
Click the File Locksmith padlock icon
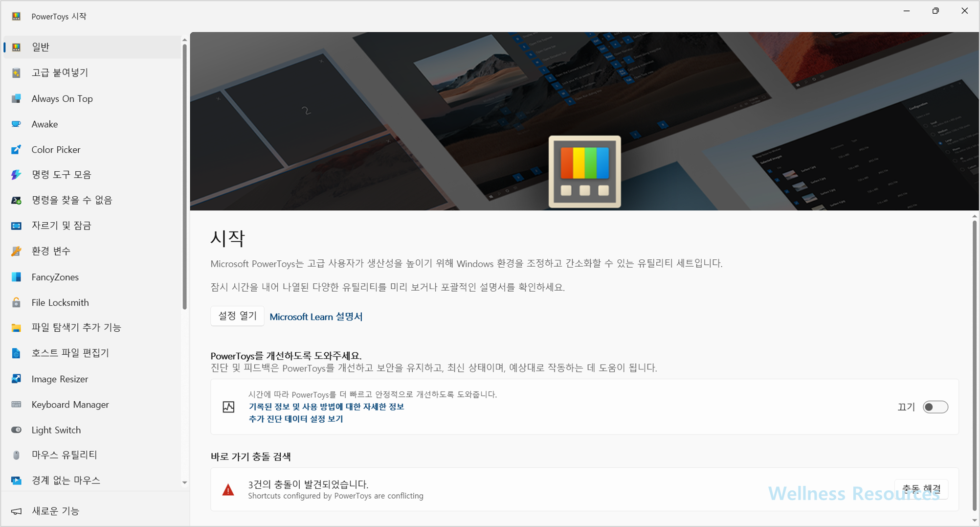pyautogui.click(x=16, y=302)
